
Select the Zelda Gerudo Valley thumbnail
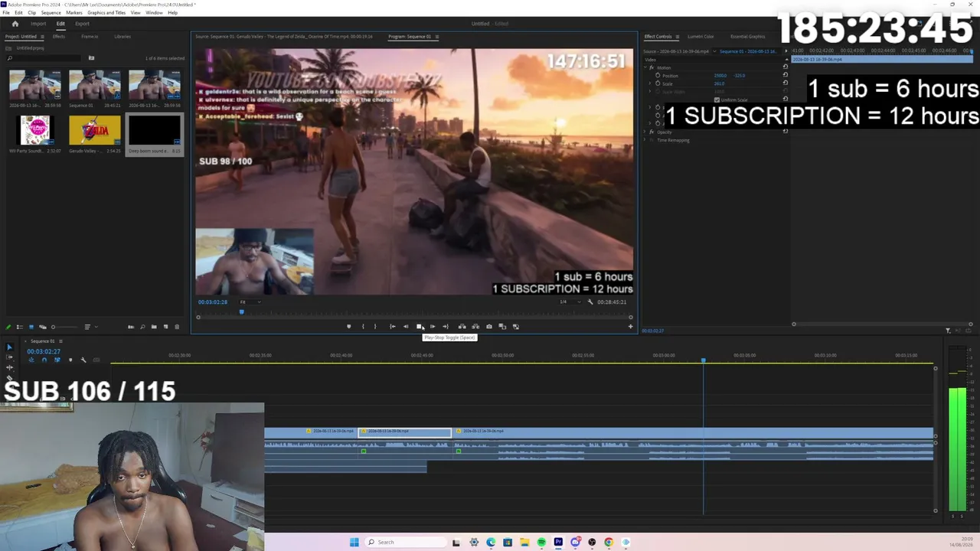95,130
